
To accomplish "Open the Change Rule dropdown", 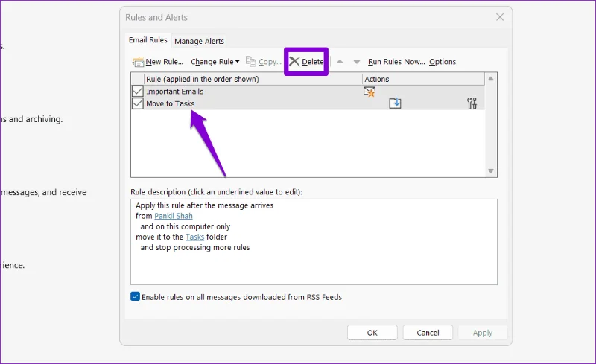I will coord(215,62).
